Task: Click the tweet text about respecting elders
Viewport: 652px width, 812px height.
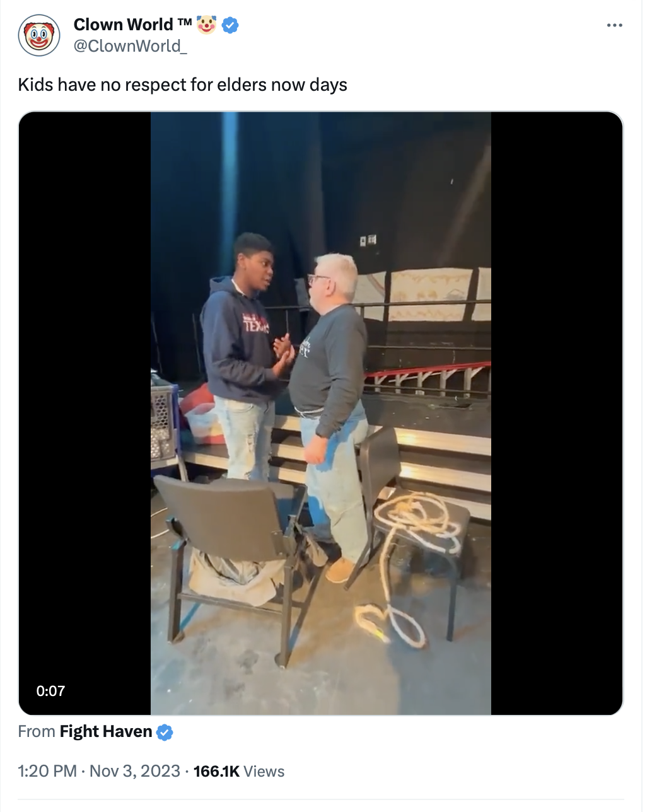Action: click(183, 84)
